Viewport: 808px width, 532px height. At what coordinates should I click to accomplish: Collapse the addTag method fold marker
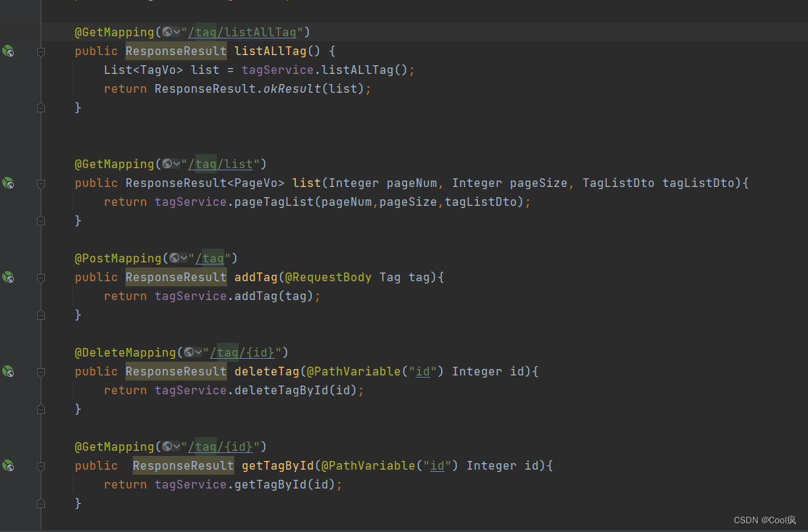click(x=41, y=278)
